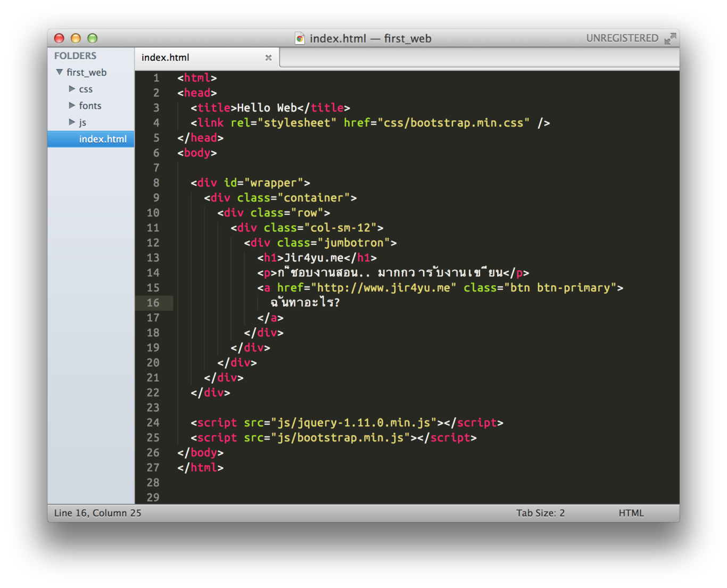Expand the css folder arrow
The width and height of the screenshot is (727, 588).
coord(72,89)
